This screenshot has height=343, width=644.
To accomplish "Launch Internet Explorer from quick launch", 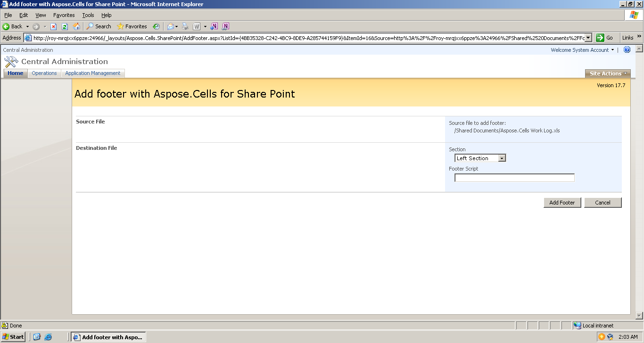I will tap(48, 337).
